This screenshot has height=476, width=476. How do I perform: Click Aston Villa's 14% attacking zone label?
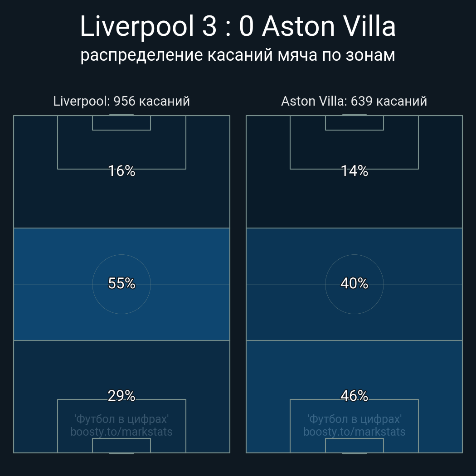tap(354, 171)
